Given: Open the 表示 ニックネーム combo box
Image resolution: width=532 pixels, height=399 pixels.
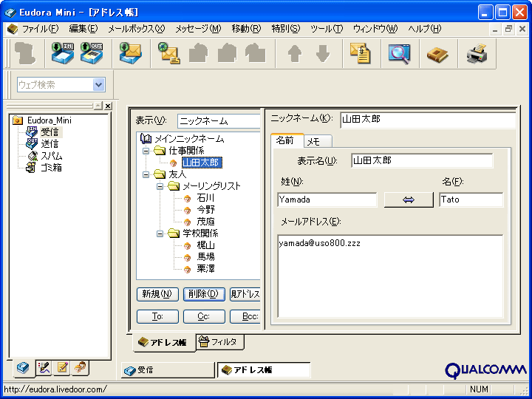Looking at the screenshot, I should pos(219,120).
